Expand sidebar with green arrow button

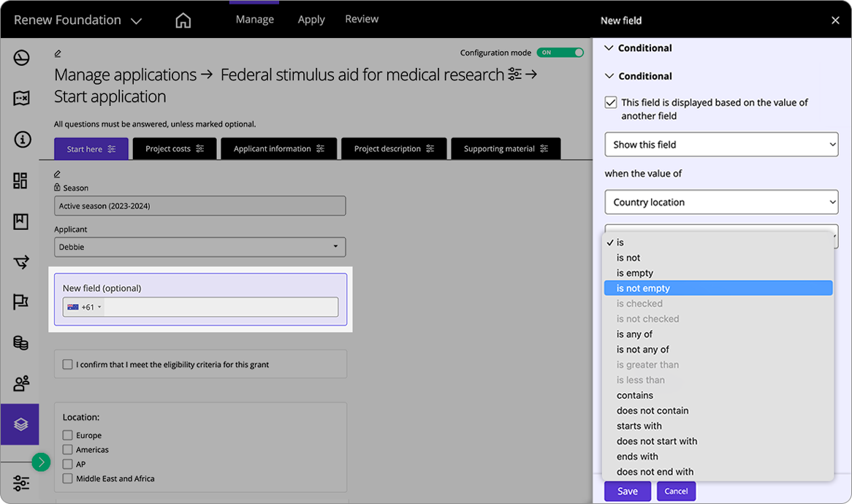point(41,462)
